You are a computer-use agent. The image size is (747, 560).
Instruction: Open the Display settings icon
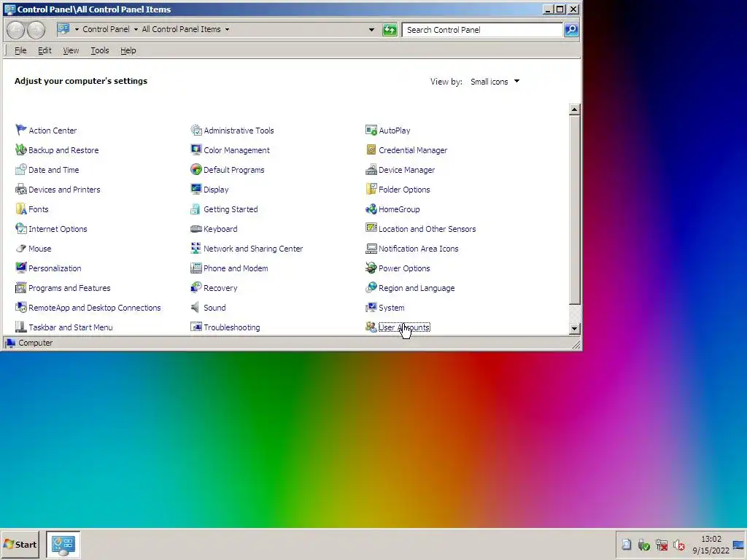(196, 190)
